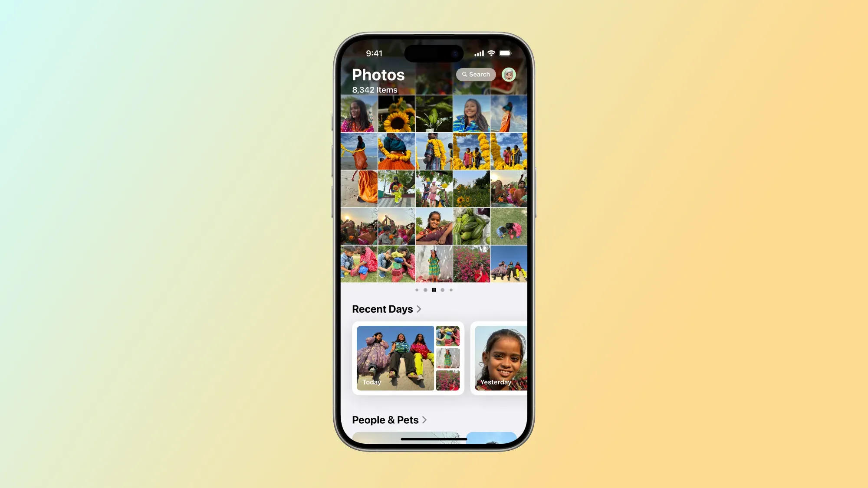This screenshot has height=488, width=868.
Task: Tap the signal strength icon in status bar
Action: tap(477, 53)
